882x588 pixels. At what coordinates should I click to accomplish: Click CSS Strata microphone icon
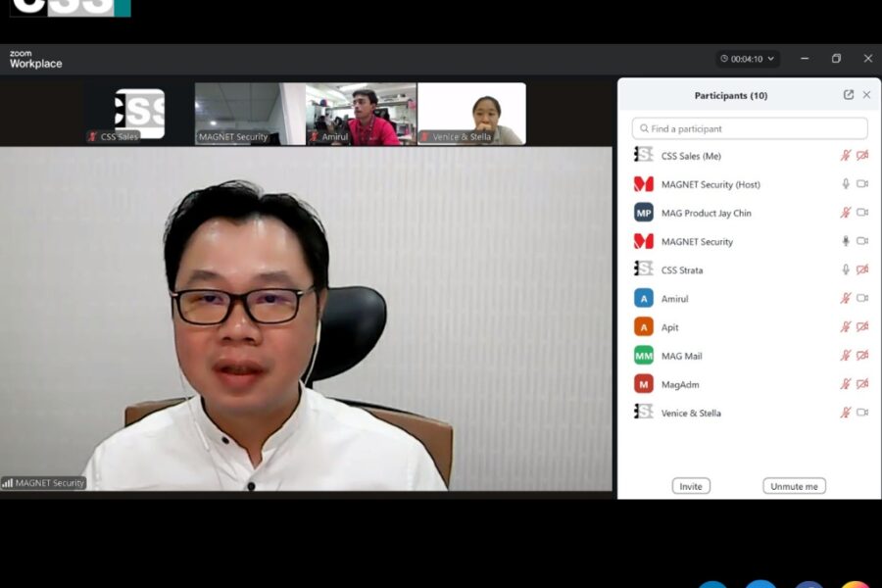[846, 269]
